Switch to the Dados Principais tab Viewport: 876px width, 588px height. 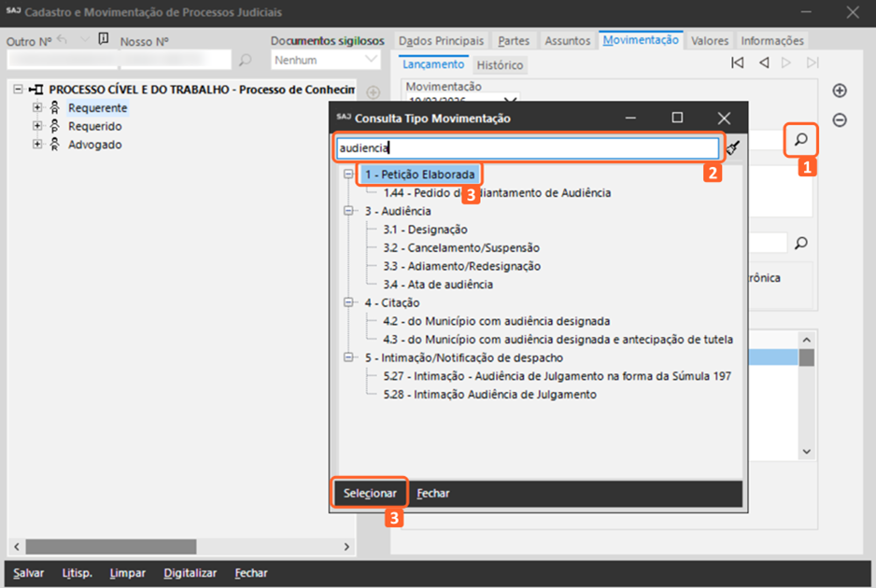click(x=441, y=41)
